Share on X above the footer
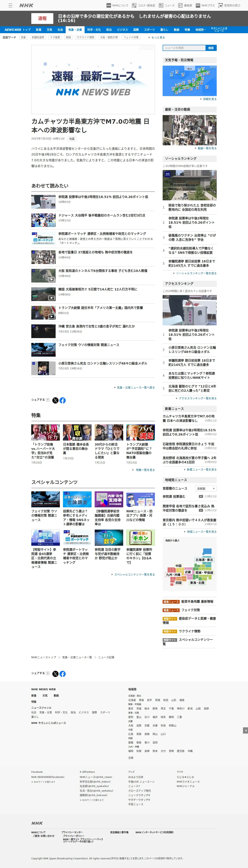Viewport: 248px width, 868px height. pyautogui.click(x=55, y=674)
